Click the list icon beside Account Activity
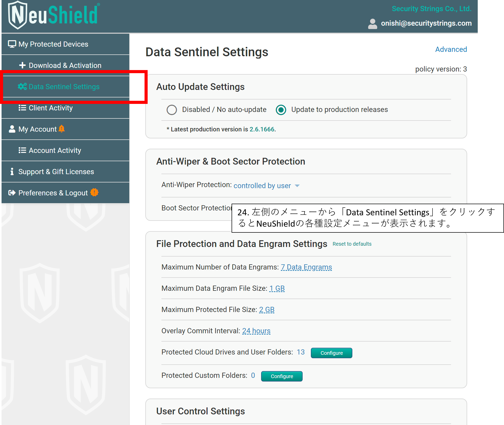Screen dimensions: 504x425 click(22, 150)
